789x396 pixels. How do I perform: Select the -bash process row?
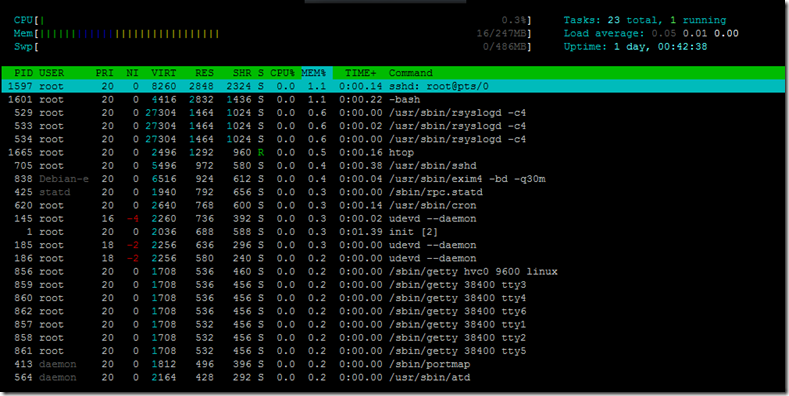tap(393, 100)
